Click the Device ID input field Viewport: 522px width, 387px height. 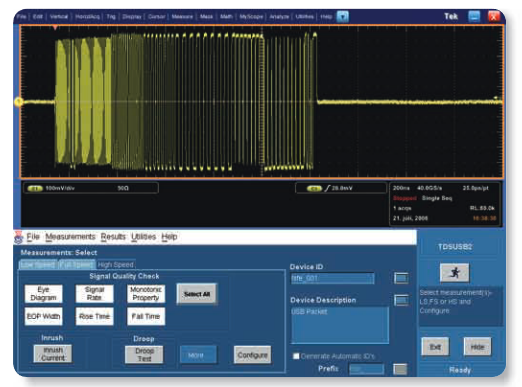332,278
